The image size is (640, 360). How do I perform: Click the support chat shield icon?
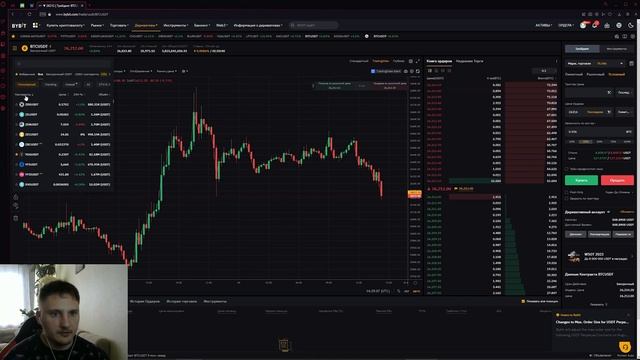[625, 347]
